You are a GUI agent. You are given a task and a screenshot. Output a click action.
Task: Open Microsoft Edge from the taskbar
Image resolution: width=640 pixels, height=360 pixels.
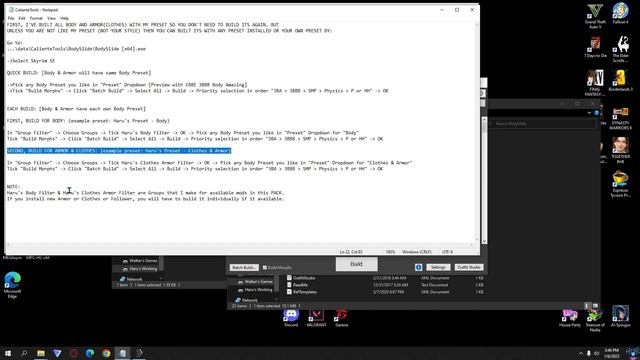tap(90, 353)
